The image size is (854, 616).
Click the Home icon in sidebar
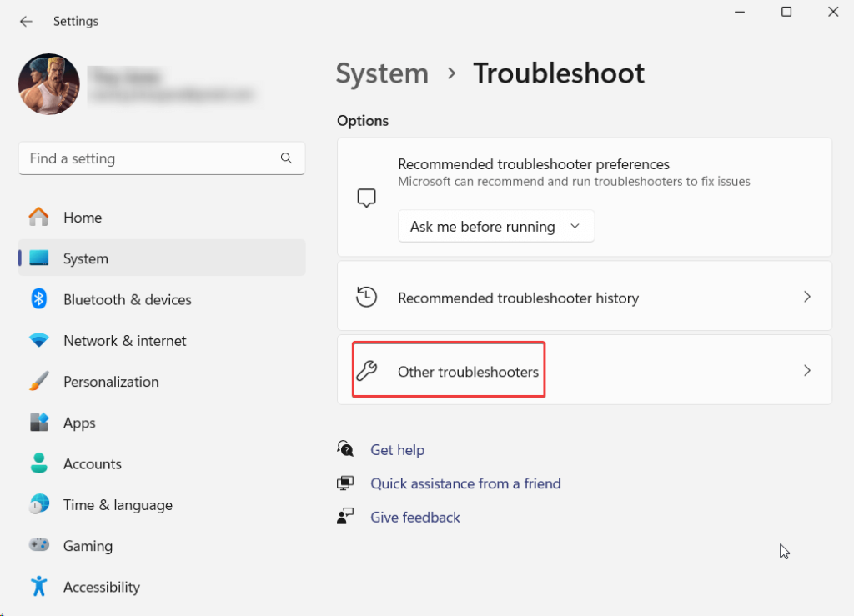(x=38, y=218)
